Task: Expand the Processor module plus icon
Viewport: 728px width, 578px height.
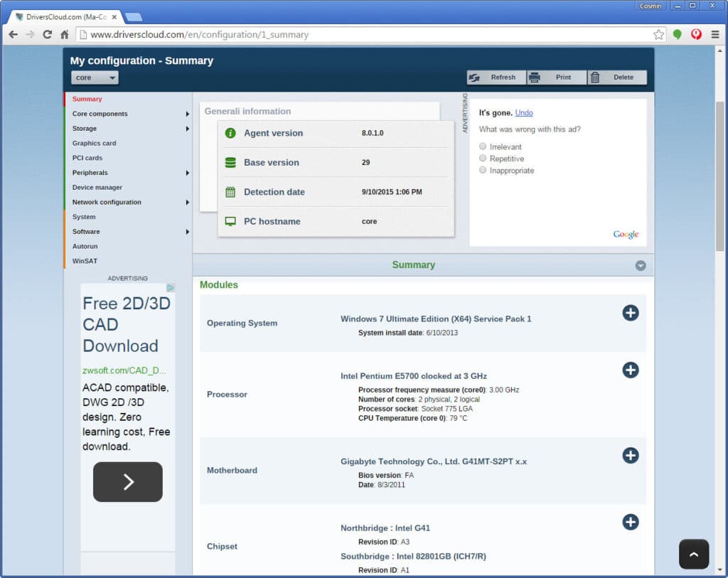Action: (x=630, y=370)
